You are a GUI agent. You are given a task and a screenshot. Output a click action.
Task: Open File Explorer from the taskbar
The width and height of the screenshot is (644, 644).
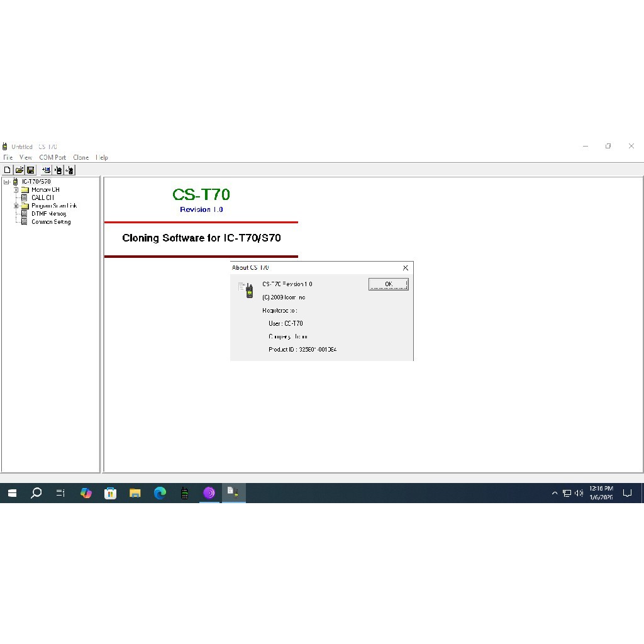135,493
